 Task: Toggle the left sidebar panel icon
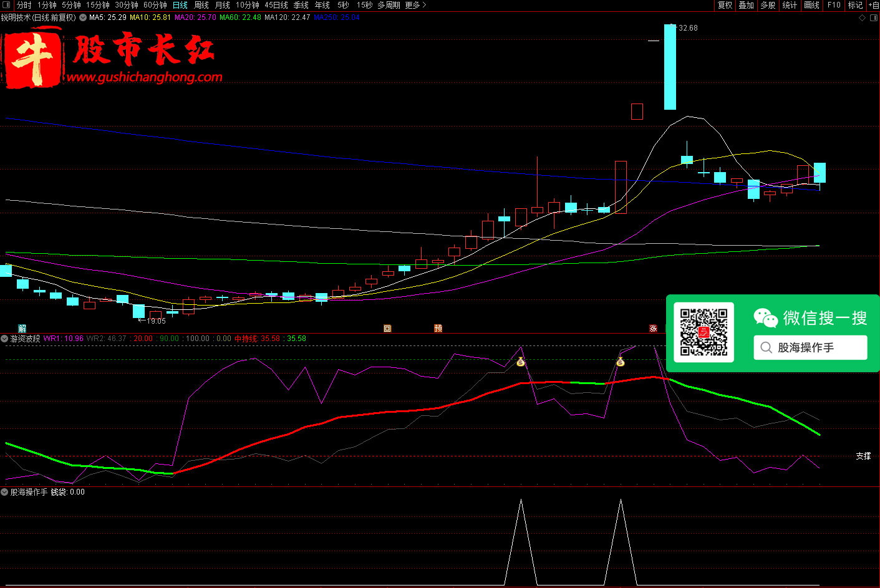pyautogui.click(x=7, y=5)
